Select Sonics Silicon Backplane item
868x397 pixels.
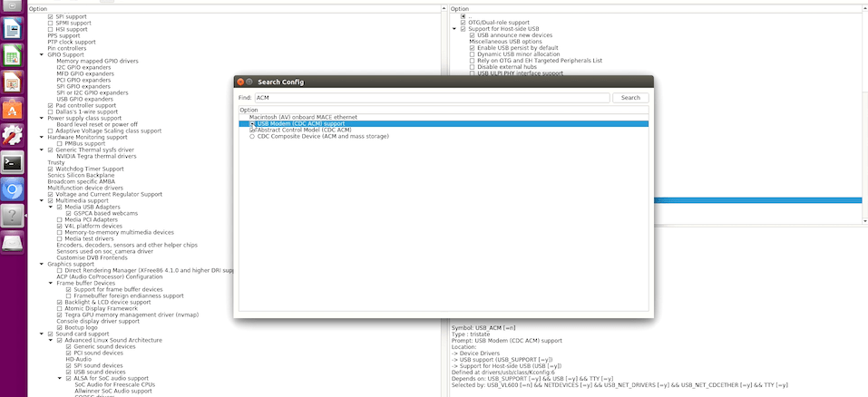tap(81, 175)
